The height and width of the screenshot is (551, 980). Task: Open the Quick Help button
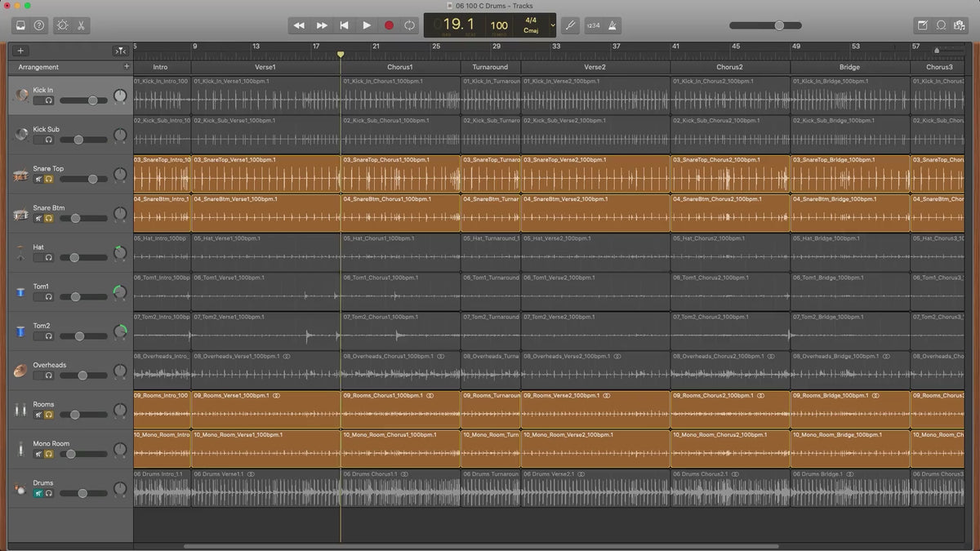[39, 25]
